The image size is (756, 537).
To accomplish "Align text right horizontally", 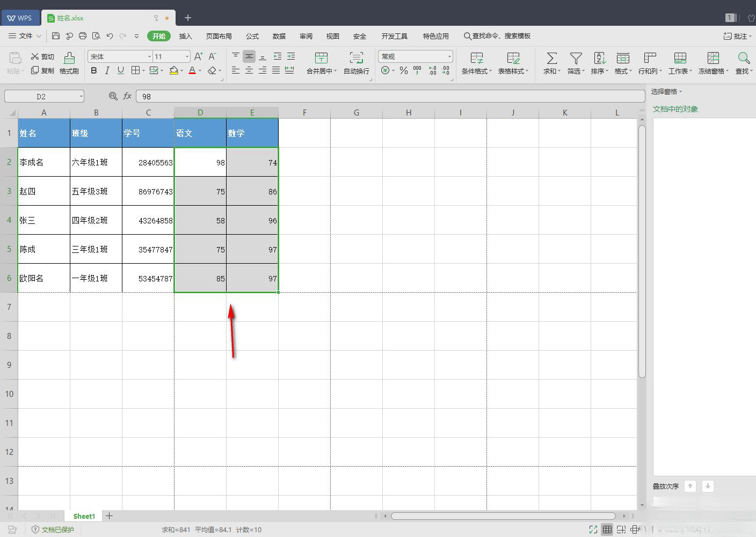I will coord(263,70).
